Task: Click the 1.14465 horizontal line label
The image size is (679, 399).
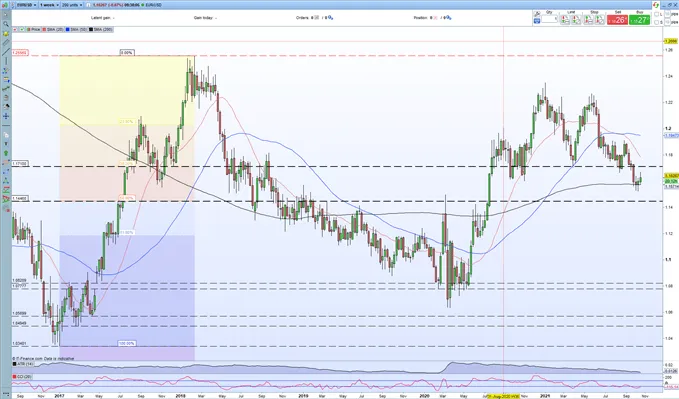Action: (20, 198)
